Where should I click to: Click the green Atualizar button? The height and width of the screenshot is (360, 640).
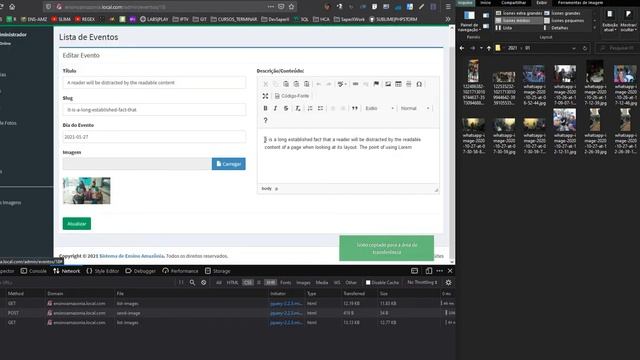point(77,224)
